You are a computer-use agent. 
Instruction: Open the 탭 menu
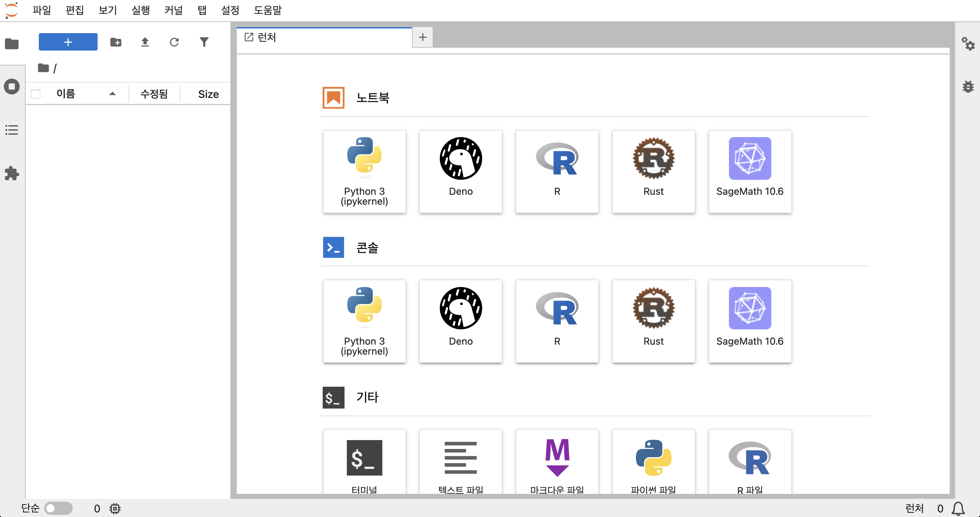(x=202, y=10)
